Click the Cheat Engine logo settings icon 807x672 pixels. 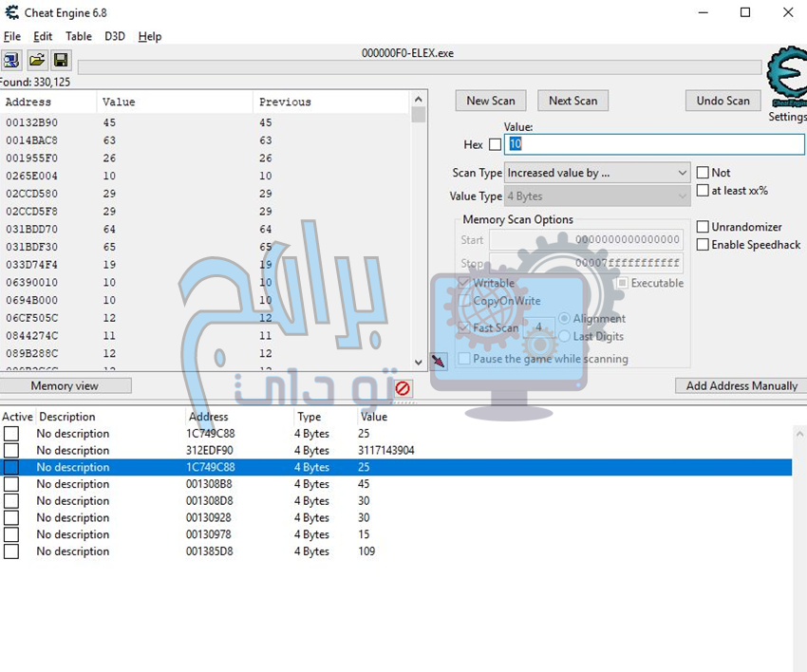tap(787, 82)
